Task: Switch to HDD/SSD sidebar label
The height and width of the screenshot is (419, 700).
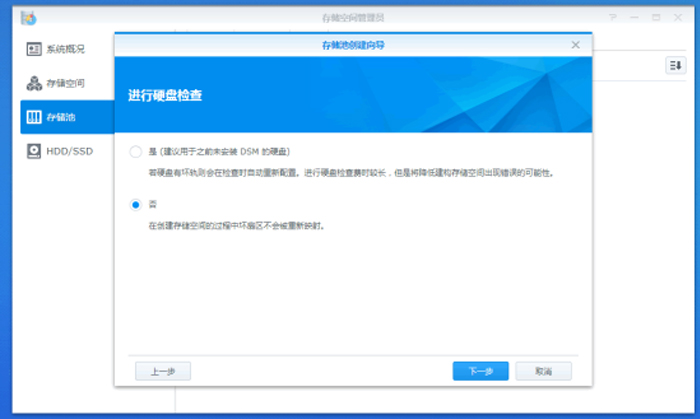Action: coord(70,151)
